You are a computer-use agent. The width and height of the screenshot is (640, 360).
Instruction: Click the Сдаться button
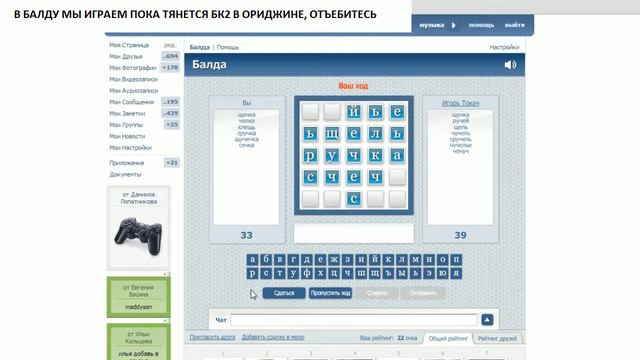point(284,293)
